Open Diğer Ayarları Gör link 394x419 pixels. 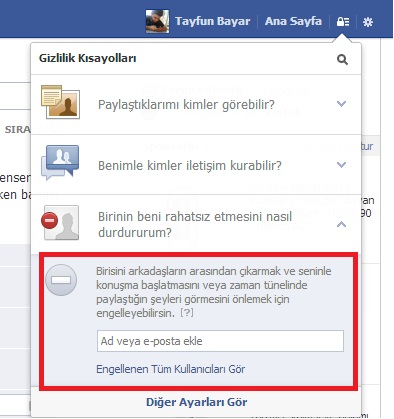point(197,402)
